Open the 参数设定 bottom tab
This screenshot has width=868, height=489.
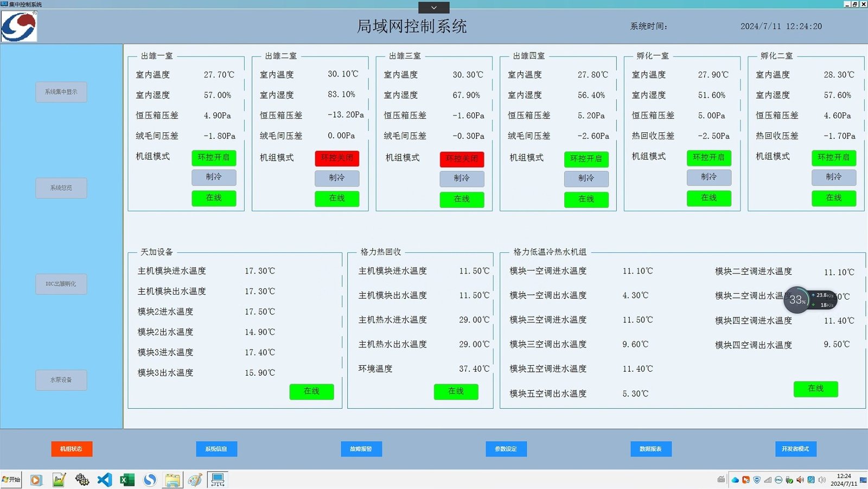click(x=506, y=449)
